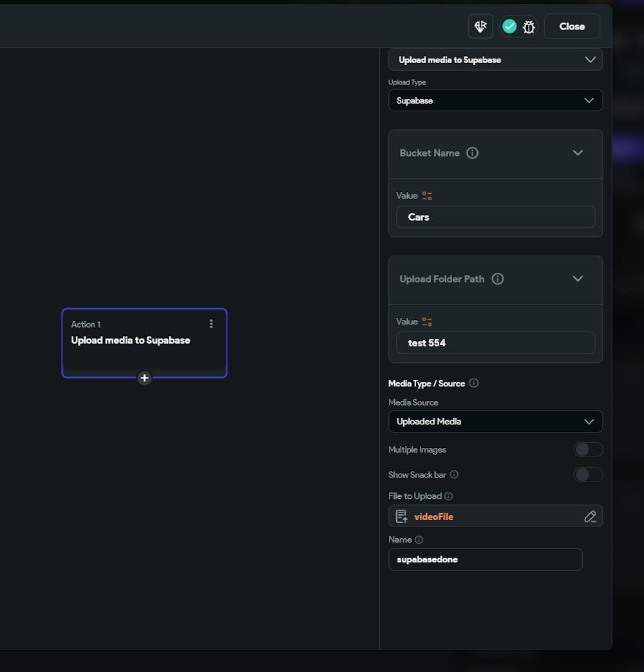Click the Bucket Name value variable icon
644x672 pixels.
coord(426,196)
